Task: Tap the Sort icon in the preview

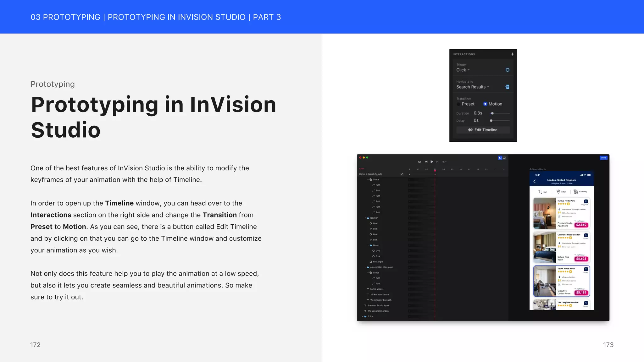Action: (x=540, y=192)
